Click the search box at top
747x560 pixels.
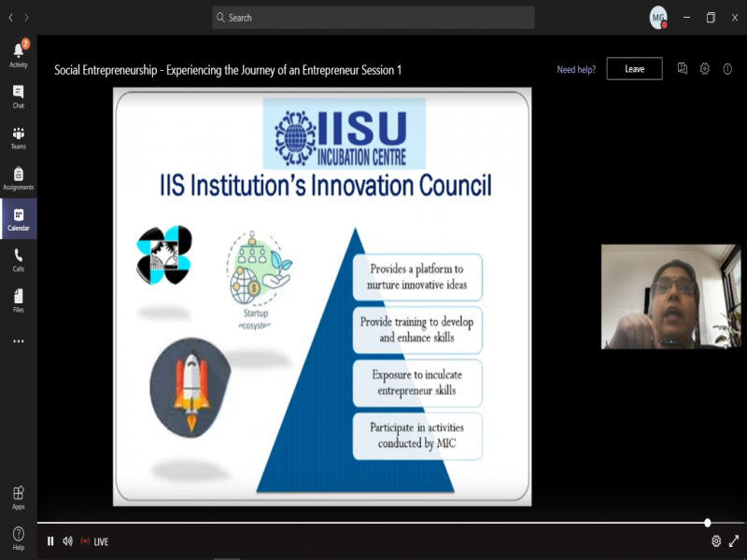pos(373,18)
